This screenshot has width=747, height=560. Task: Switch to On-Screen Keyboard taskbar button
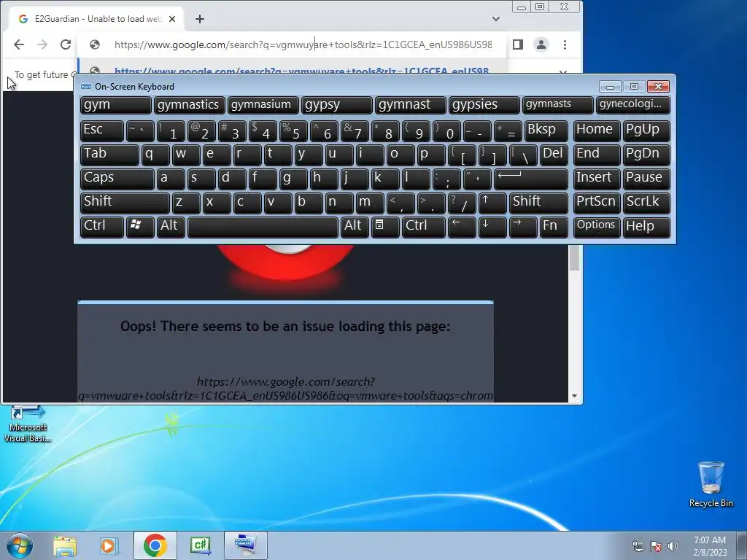click(x=246, y=545)
